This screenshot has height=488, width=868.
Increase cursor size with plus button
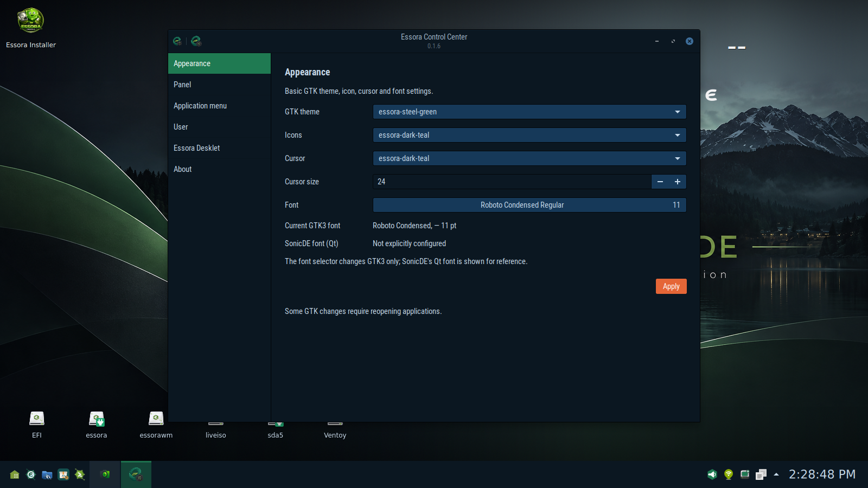678,182
